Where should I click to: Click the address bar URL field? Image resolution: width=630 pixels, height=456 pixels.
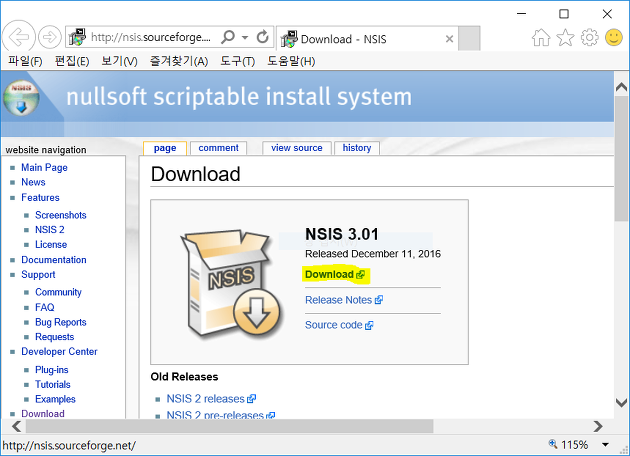151,37
